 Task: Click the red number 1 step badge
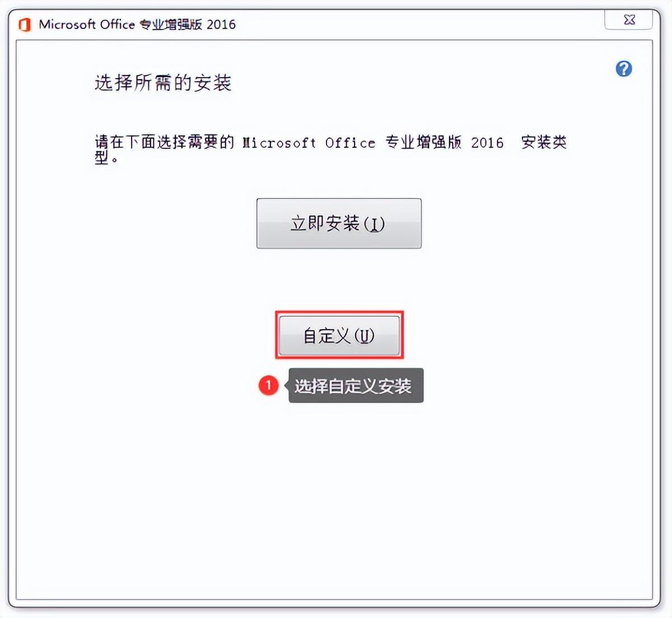pos(268,385)
